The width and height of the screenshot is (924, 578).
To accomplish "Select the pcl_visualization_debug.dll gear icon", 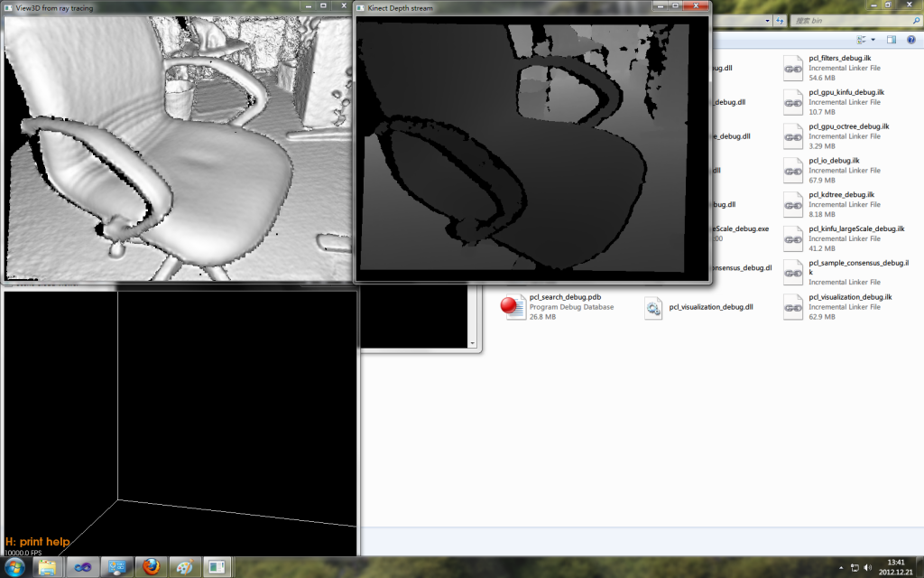I will 653,307.
